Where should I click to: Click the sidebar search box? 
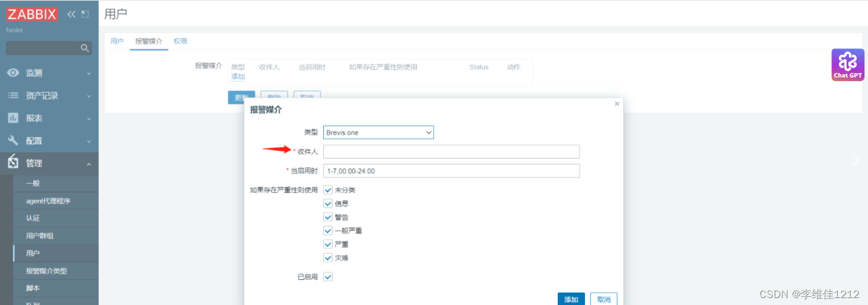pyautogui.click(x=49, y=48)
